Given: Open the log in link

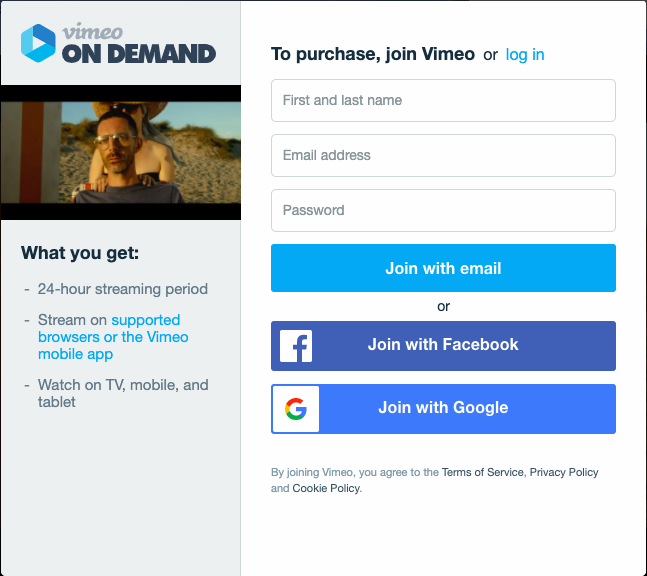Looking at the screenshot, I should click(525, 54).
